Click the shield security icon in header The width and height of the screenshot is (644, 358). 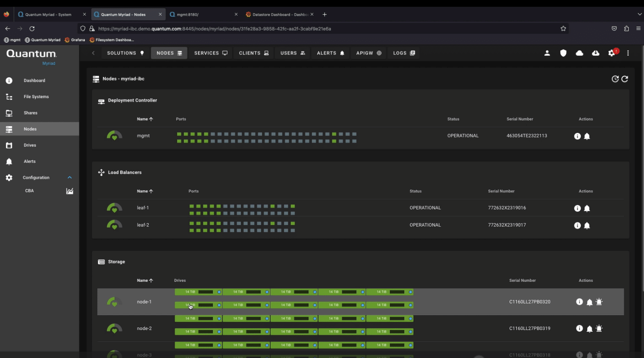point(563,53)
